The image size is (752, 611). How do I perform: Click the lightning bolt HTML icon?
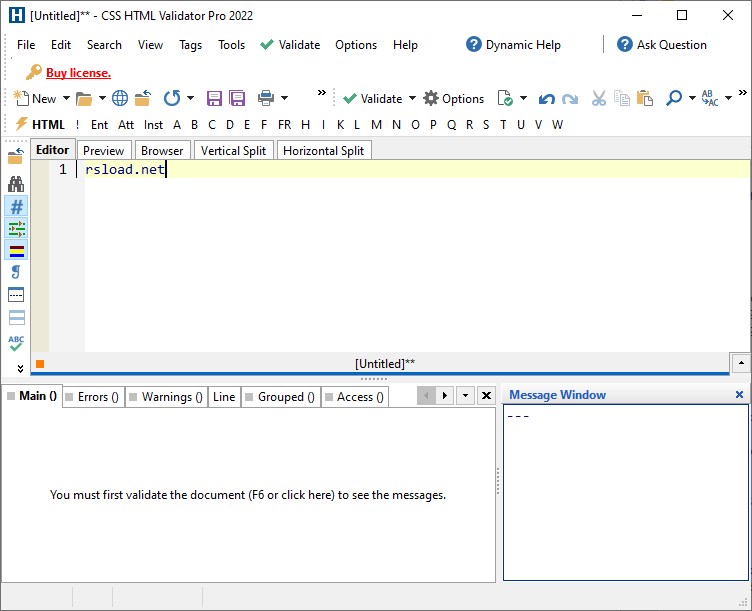[x=22, y=125]
